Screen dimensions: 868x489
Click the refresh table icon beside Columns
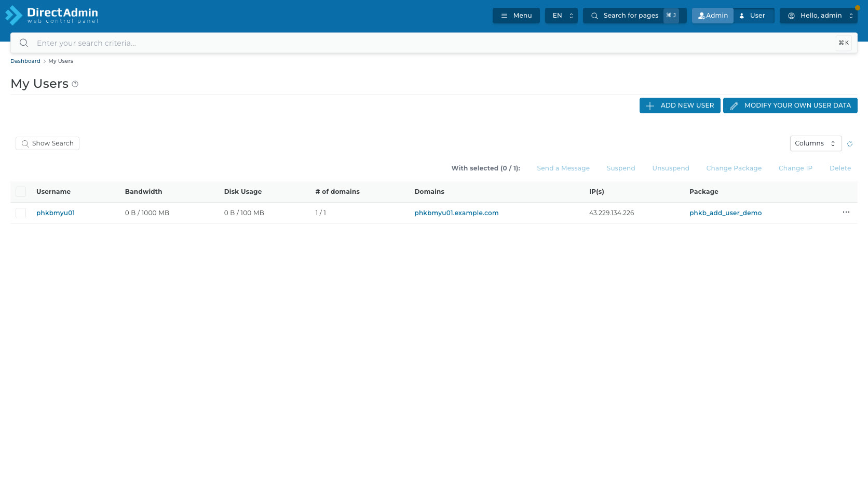click(850, 144)
